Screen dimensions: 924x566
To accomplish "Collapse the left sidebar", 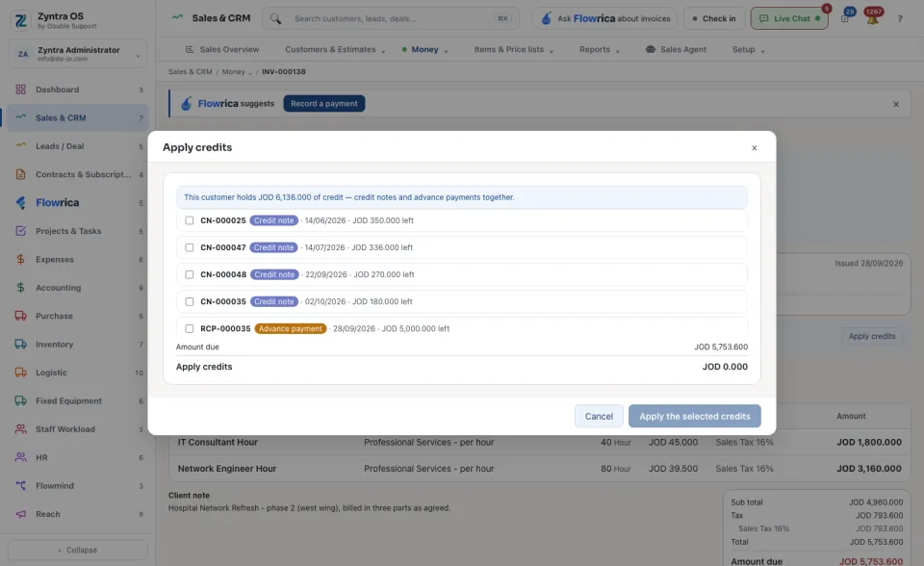I will coord(78,550).
